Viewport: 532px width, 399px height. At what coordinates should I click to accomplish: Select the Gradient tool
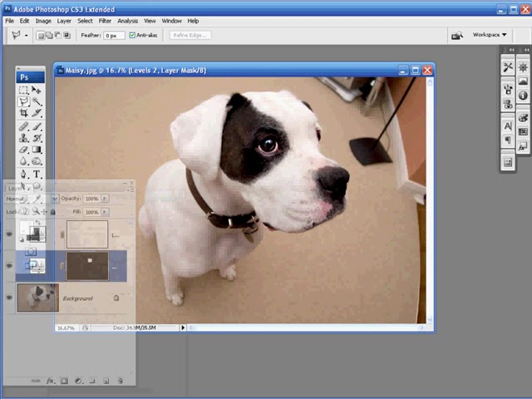click(37, 150)
